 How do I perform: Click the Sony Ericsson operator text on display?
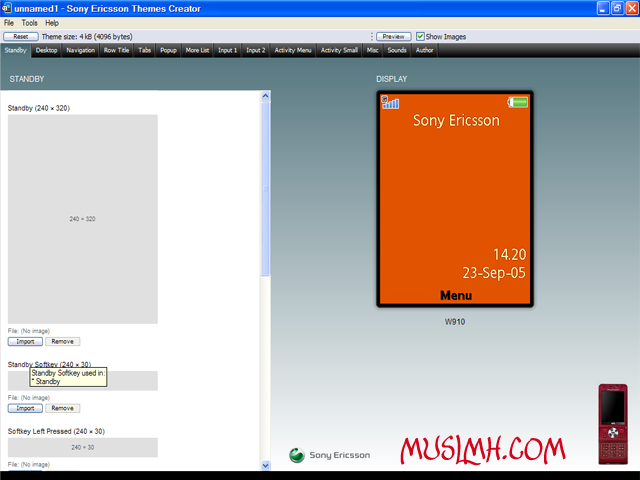tap(456, 120)
